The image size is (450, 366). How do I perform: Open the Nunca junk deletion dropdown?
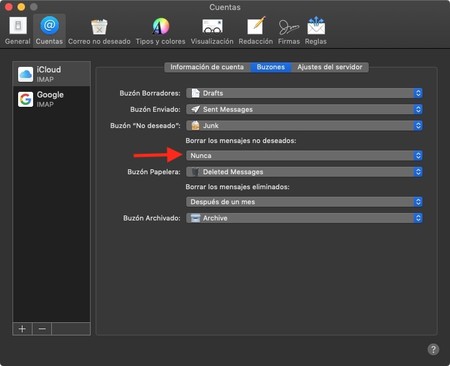coord(304,156)
